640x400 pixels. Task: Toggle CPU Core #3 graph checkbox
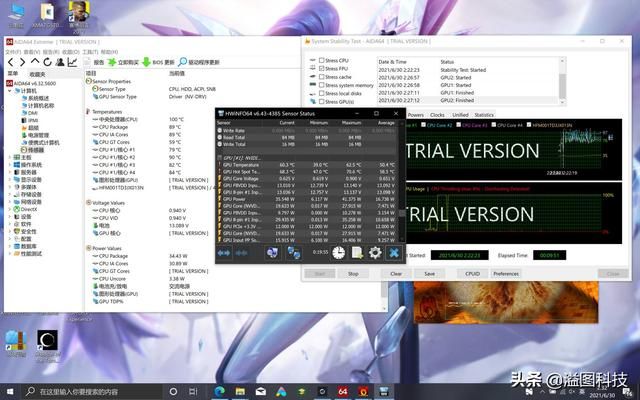click(x=459, y=124)
